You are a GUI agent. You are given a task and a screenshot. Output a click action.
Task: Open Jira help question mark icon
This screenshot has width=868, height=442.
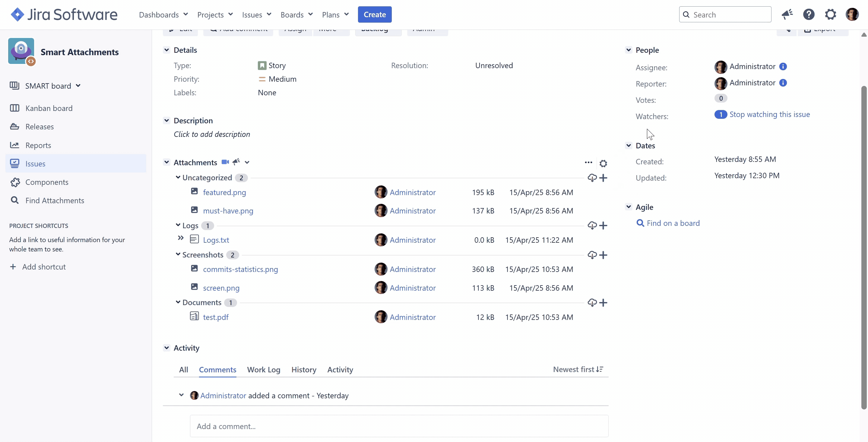click(x=809, y=14)
